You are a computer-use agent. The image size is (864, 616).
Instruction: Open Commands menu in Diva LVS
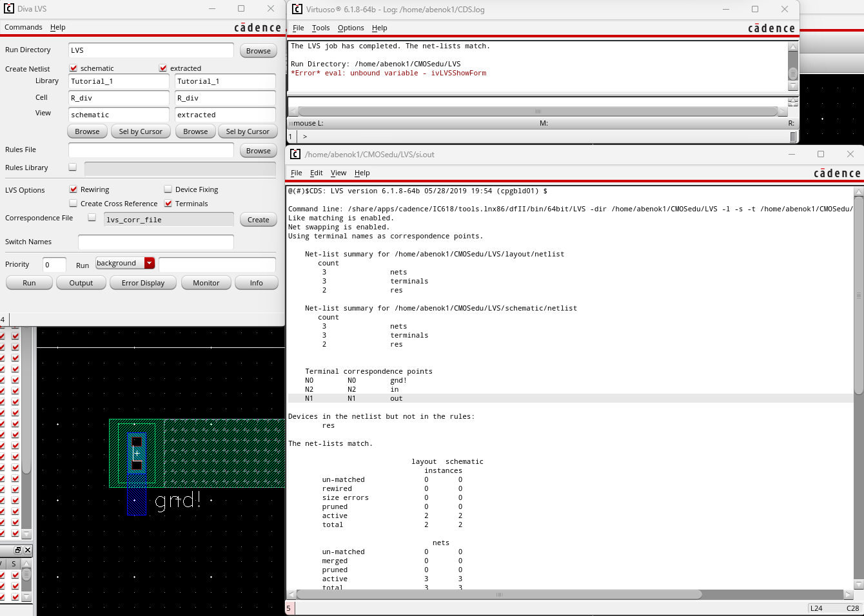coord(23,27)
